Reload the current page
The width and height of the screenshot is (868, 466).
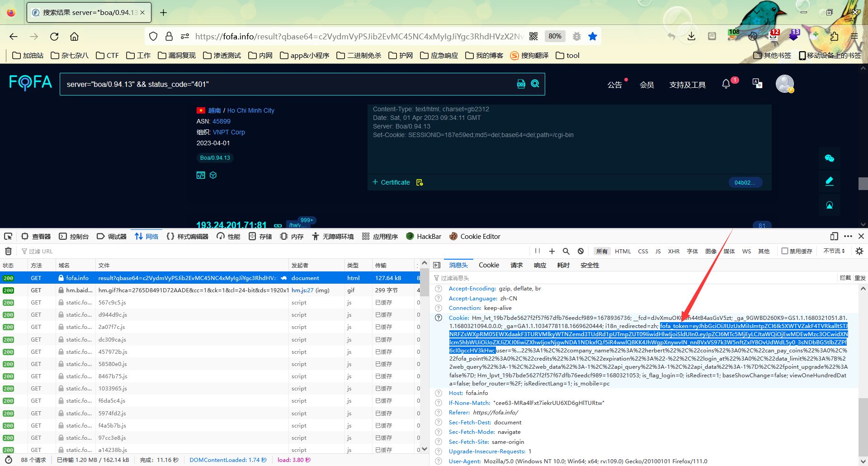point(54,37)
